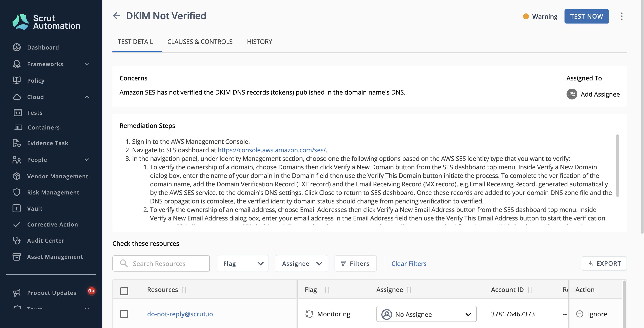Viewport: 644px width, 328px height.
Task: Click the 9+ notifications badge
Action: (91, 291)
